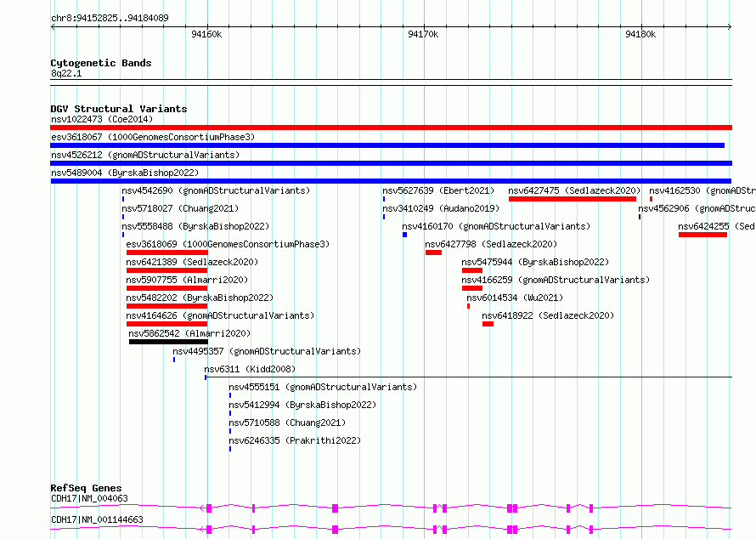Select the nsv5627639 (Ebert2021) label

[438, 190]
